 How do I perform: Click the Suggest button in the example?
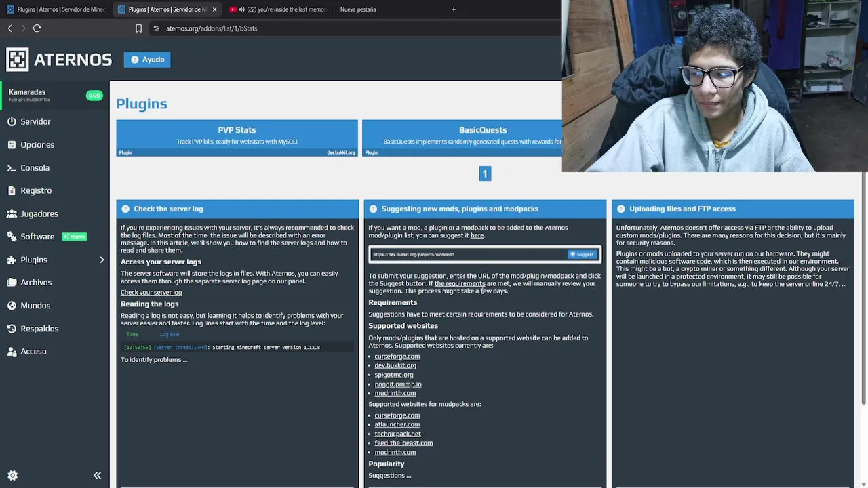[x=583, y=254]
